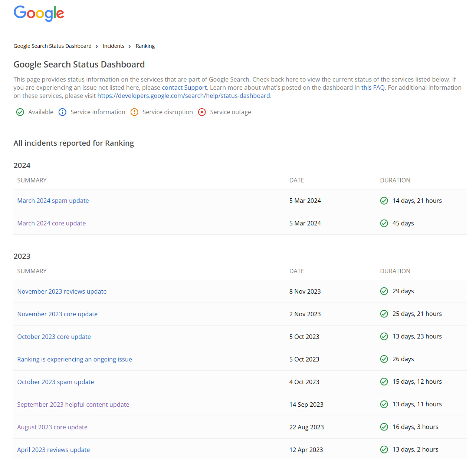Click SUMMARY column header in 2023 table
Screen dimensions: 476x459
(x=32, y=271)
